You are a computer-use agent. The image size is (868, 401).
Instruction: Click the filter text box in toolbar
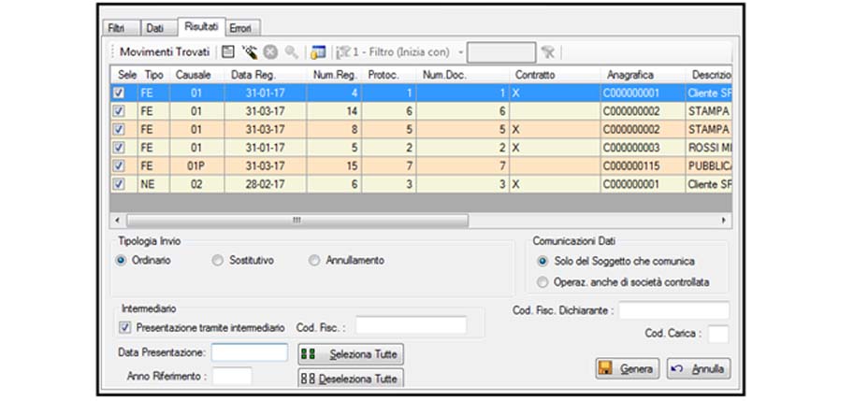pos(501,52)
